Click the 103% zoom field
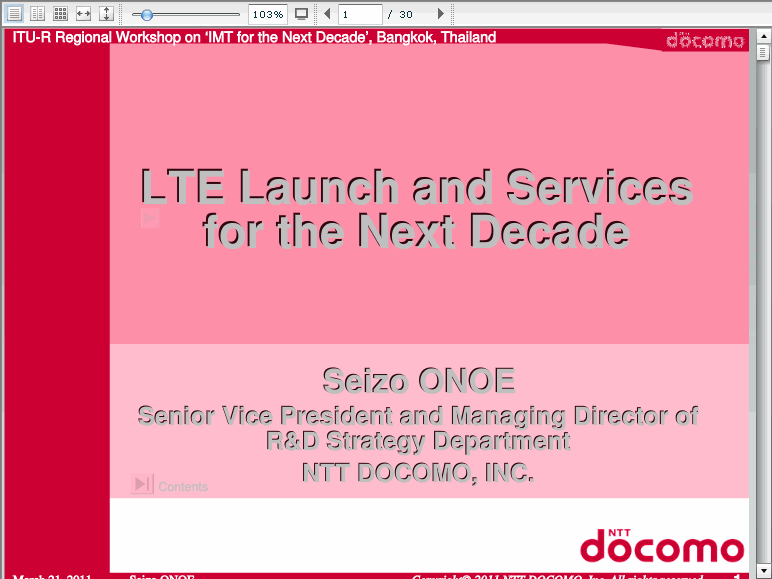772x579 pixels. coord(268,14)
